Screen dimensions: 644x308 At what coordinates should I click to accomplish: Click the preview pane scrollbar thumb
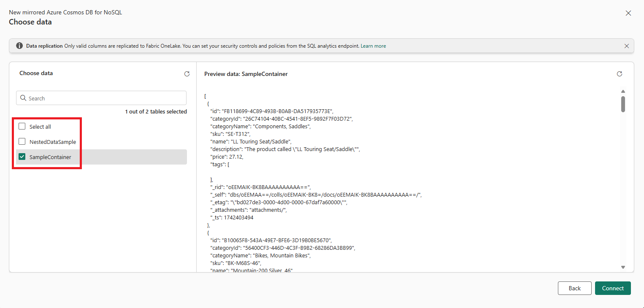click(x=623, y=104)
